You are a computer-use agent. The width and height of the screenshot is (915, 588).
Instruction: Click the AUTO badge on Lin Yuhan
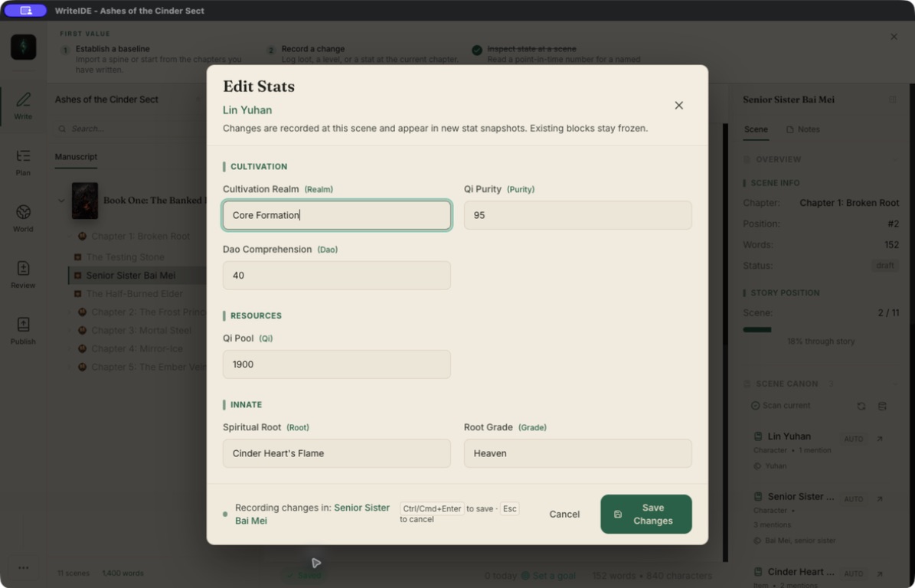(854, 439)
